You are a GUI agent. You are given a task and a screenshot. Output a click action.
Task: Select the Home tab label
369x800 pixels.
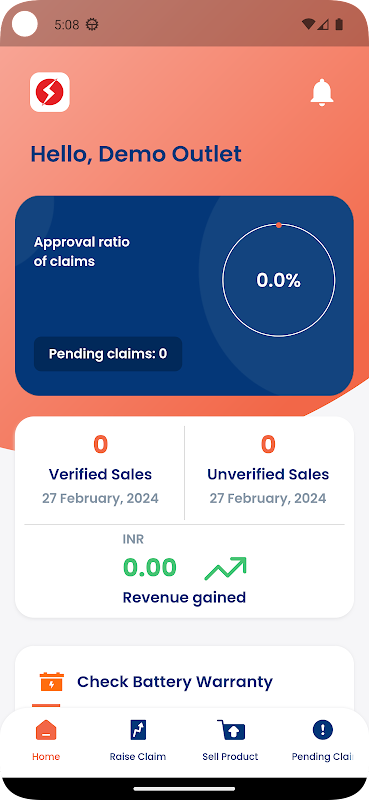[46, 756]
